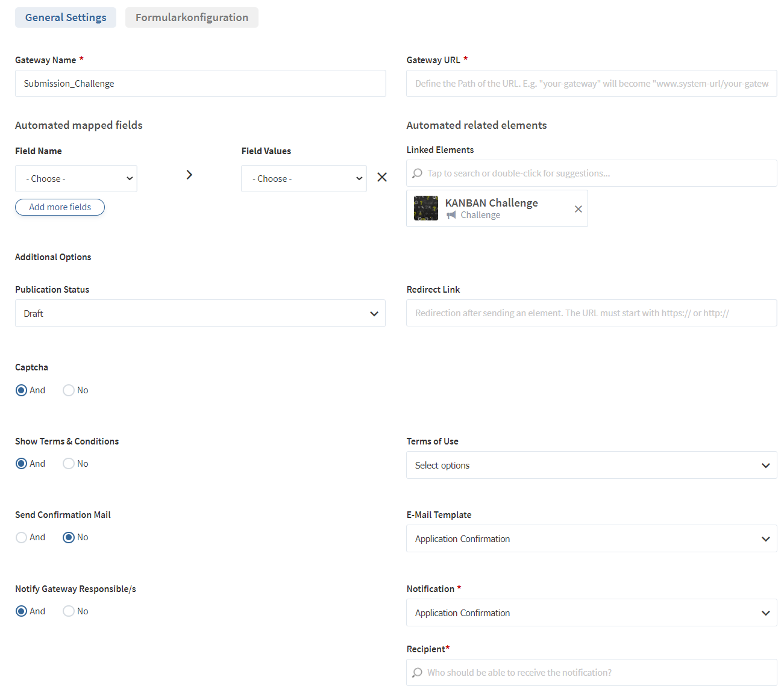
Task: Select No for Show Terms & Conditions
Action: click(x=69, y=464)
